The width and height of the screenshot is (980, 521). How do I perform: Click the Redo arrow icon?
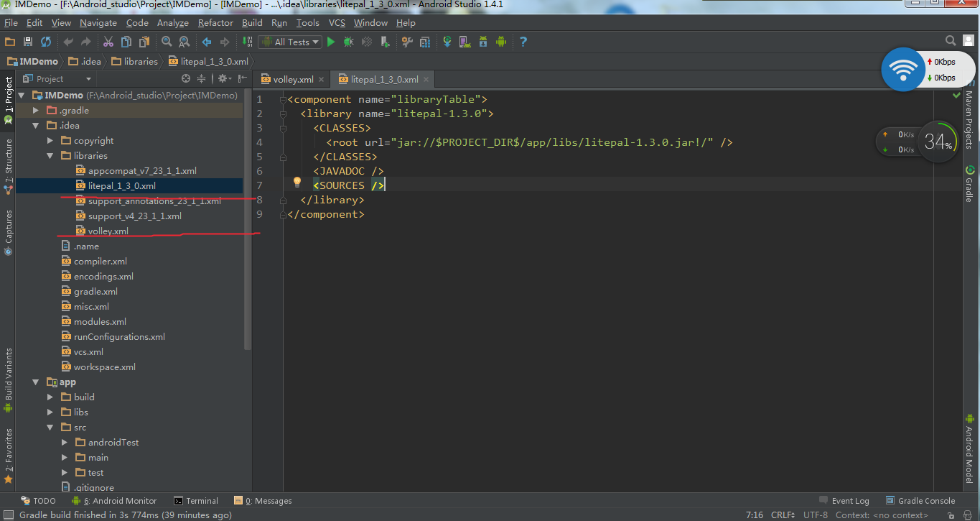(x=86, y=42)
